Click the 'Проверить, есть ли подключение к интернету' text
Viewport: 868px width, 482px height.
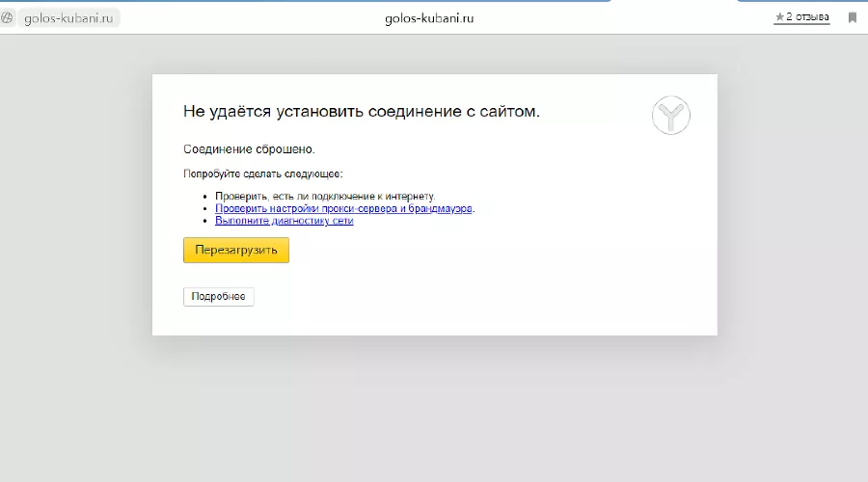coord(325,197)
